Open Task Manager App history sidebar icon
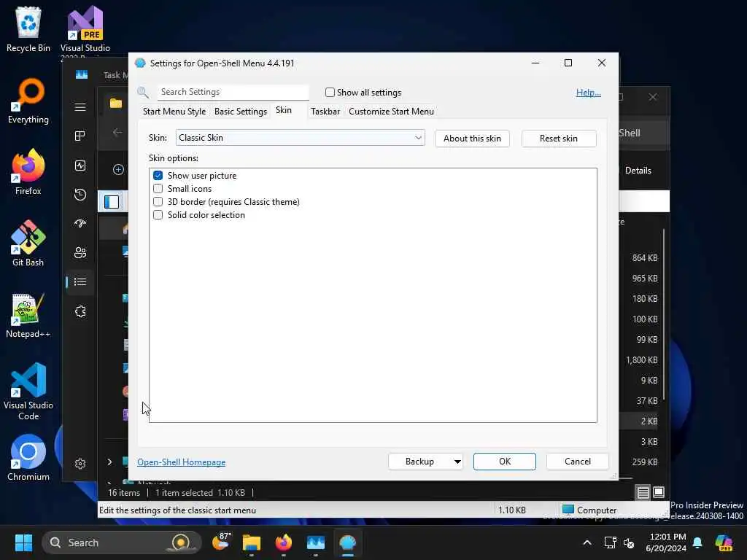The height and width of the screenshot is (560, 747). pyautogui.click(x=80, y=194)
